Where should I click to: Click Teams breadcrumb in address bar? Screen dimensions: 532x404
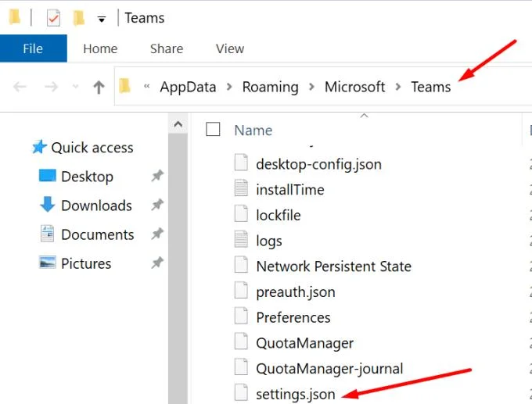point(431,87)
